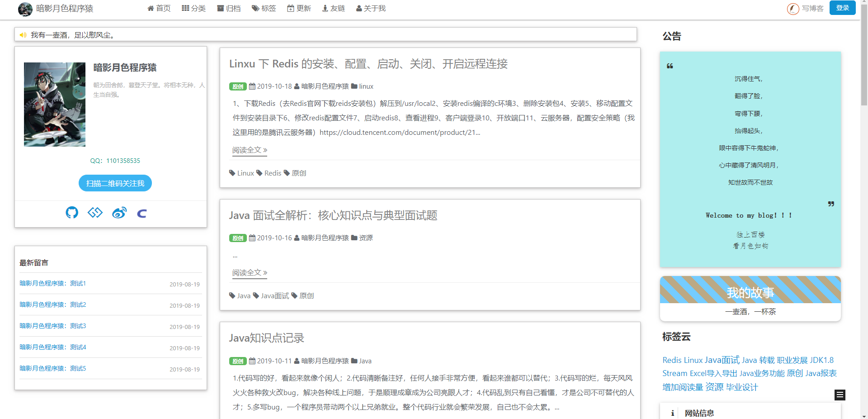Image resolution: width=868 pixels, height=419 pixels.
Task: Click the home icon beside 首页
Action: [150, 8]
